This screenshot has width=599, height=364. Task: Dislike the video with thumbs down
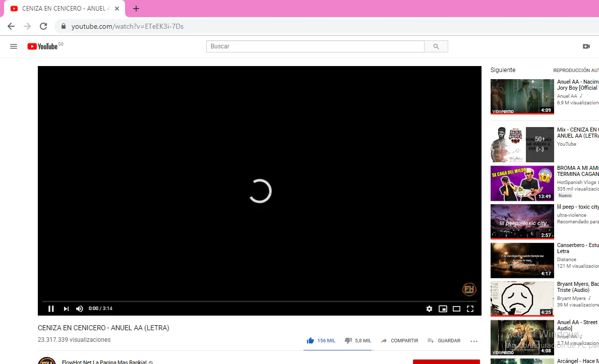tap(348, 340)
